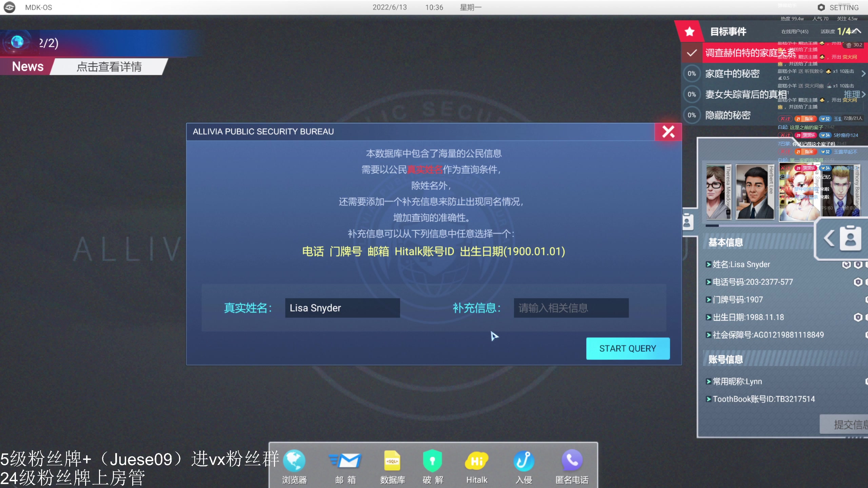Screen dimensions: 868x488
Task: Expand the 门牌号码:1907 row arrow
Action: point(709,300)
